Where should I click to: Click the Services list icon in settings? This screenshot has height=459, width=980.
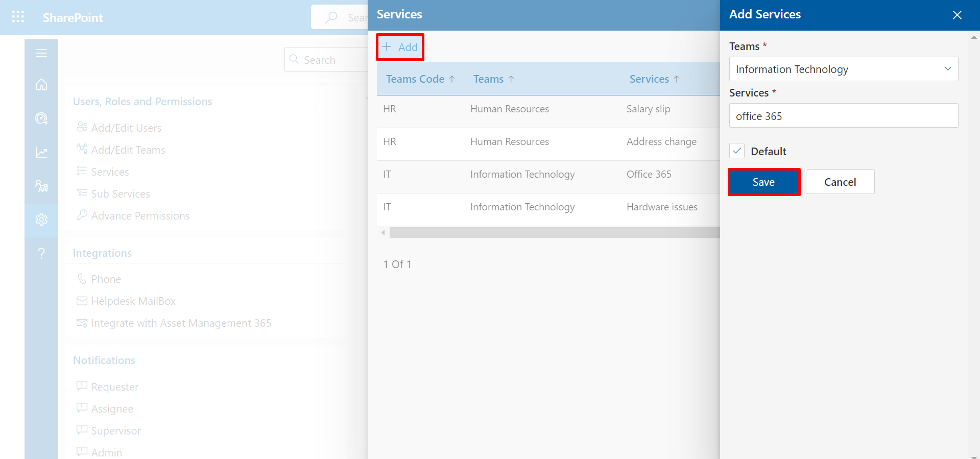(82, 171)
